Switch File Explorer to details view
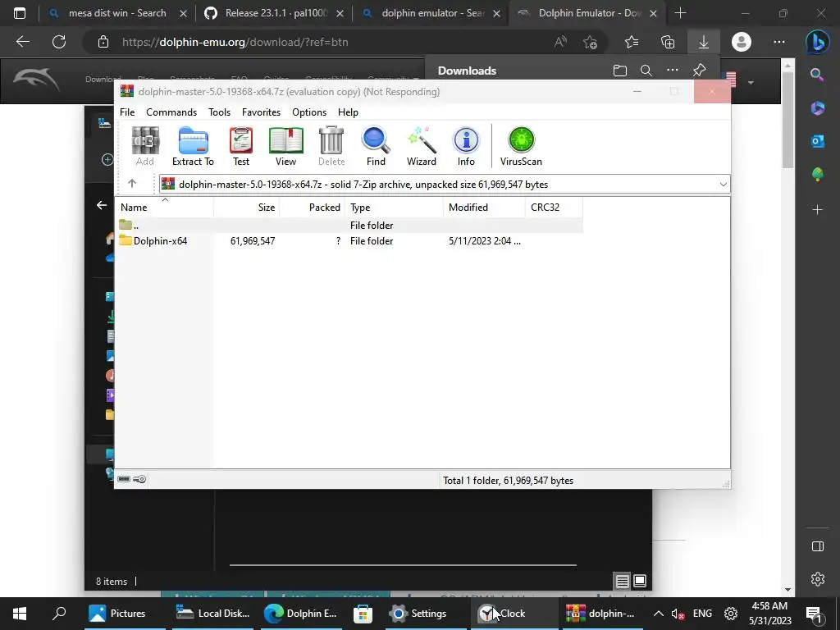This screenshot has height=630, width=840. point(622,581)
